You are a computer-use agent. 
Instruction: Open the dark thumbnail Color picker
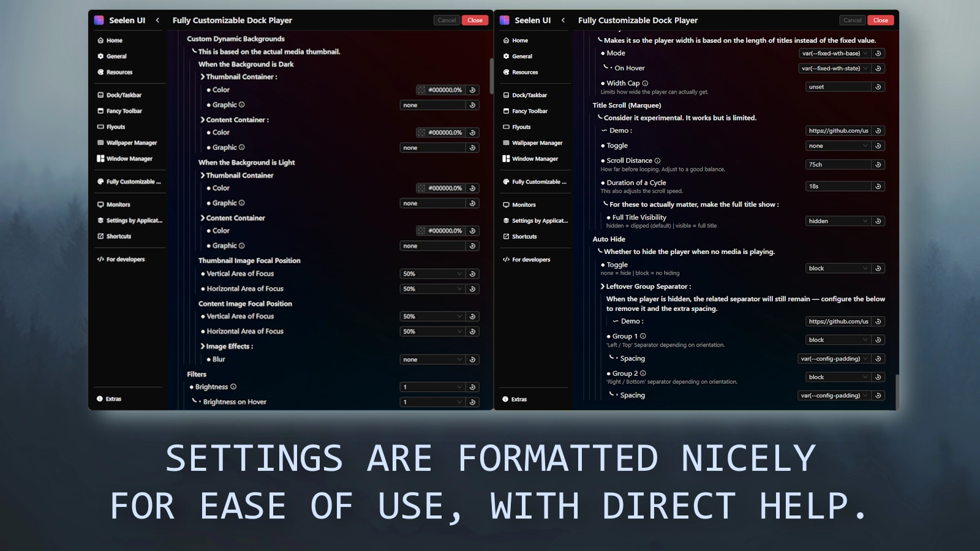click(x=421, y=89)
